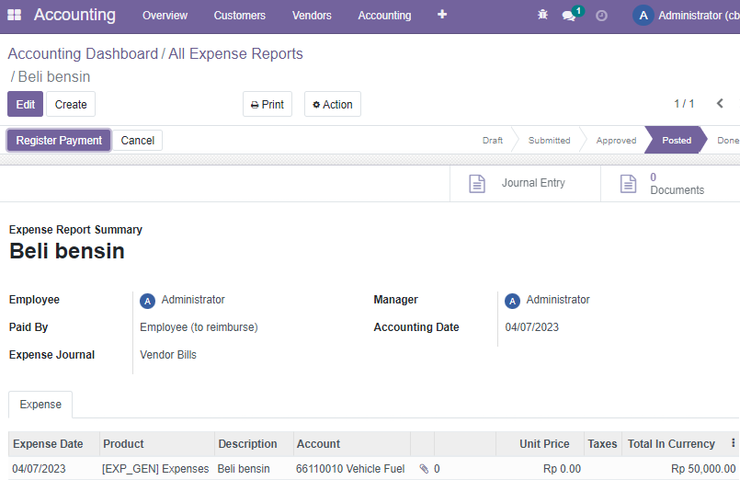Click the Taxes column header
740x480 pixels.
[x=602, y=444]
